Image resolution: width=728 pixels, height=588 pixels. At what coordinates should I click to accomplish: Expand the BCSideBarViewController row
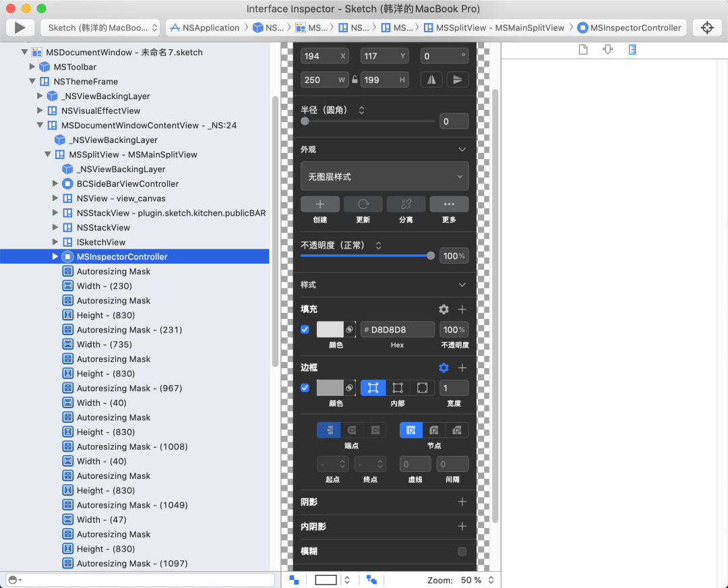click(x=55, y=183)
